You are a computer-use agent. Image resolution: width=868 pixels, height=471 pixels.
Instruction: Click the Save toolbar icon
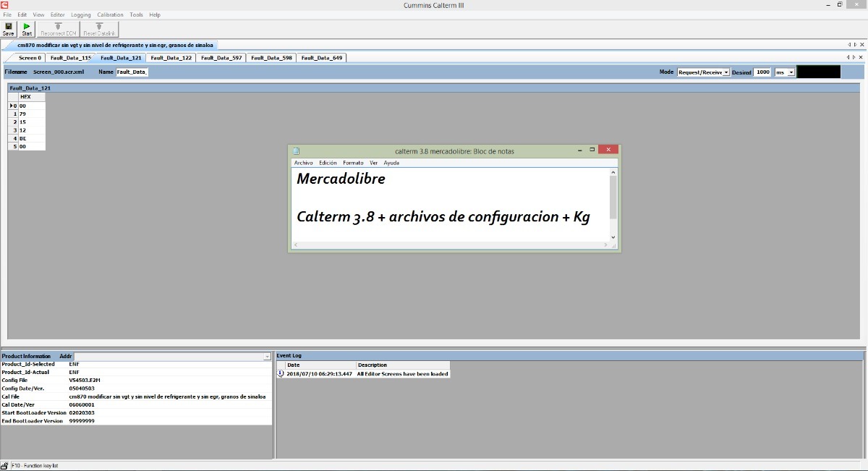click(8, 29)
